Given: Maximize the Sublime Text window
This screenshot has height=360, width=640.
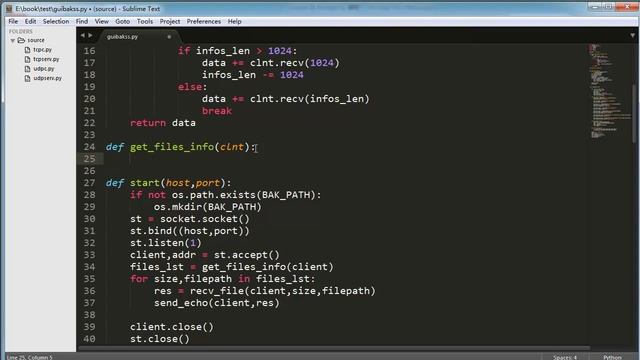Looking at the screenshot, I should [x=608, y=7].
